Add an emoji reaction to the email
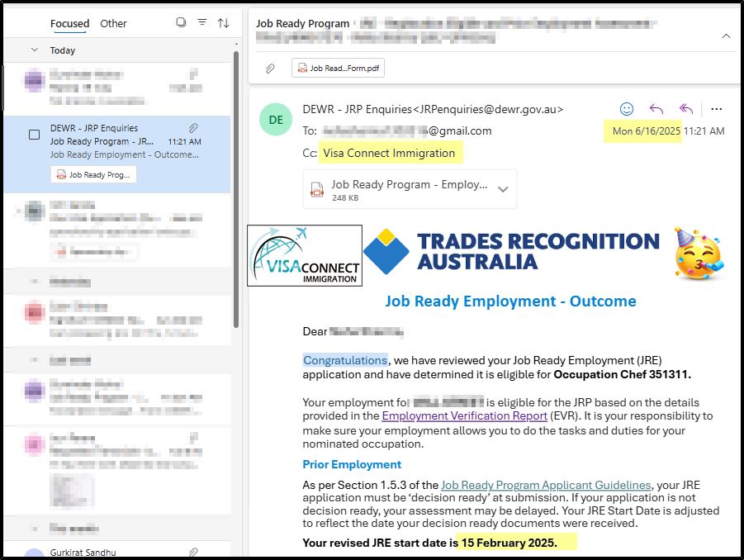Screen dimensions: 744x560 627,108
